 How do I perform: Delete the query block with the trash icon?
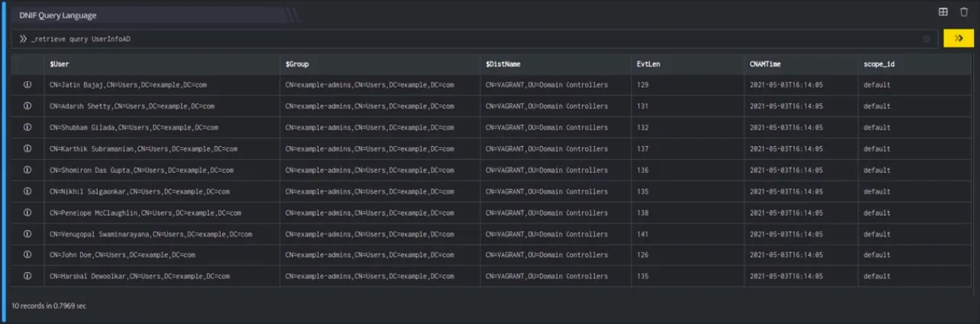coord(963,12)
